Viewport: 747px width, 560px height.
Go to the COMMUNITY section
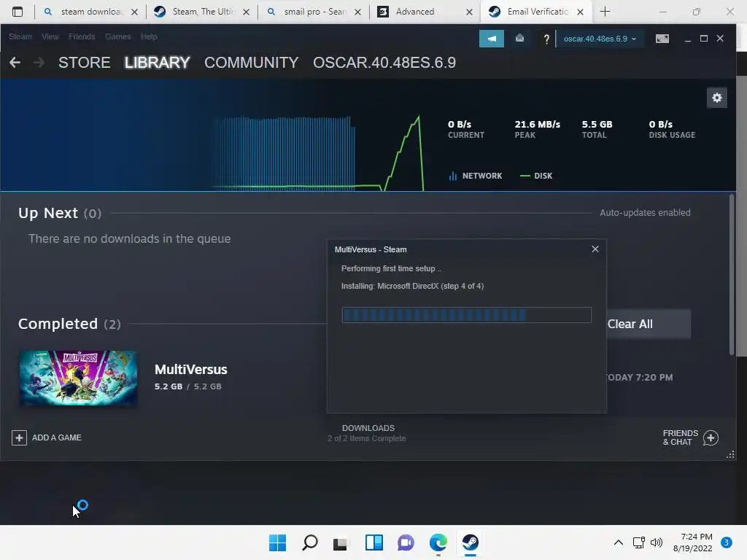click(x=252, y=63)
